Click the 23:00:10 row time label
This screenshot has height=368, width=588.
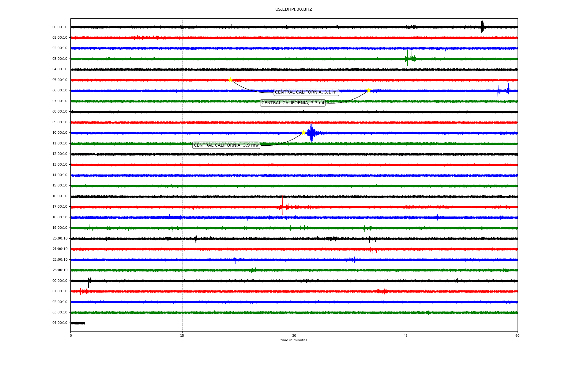[x=60, y=270]
